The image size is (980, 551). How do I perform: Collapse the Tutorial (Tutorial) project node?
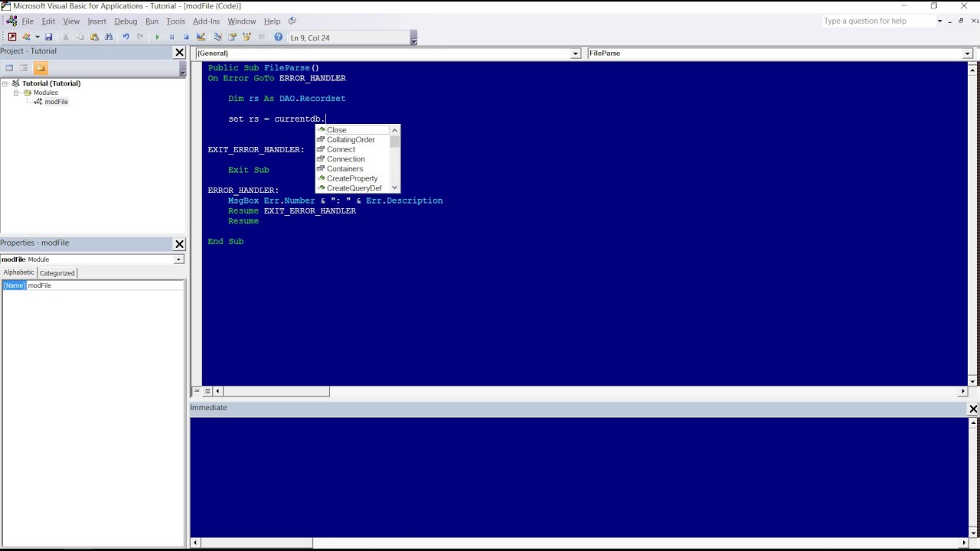[5, 83]
